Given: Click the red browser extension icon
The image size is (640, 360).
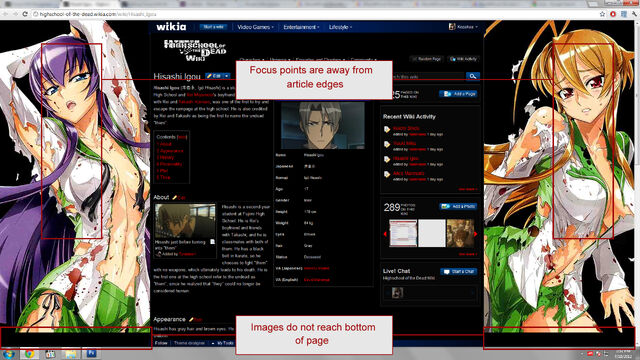Looking at the screenshot, I should click(613, 14).
